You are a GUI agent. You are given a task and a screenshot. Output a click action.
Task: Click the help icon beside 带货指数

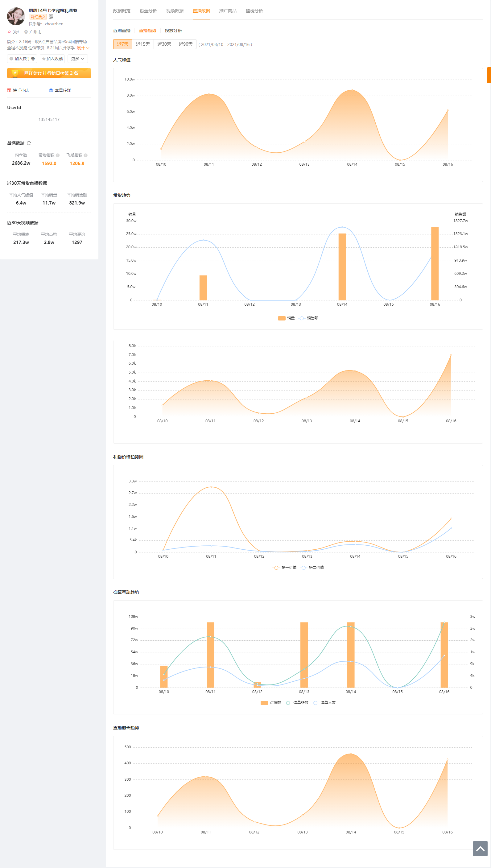click(58, 155)
